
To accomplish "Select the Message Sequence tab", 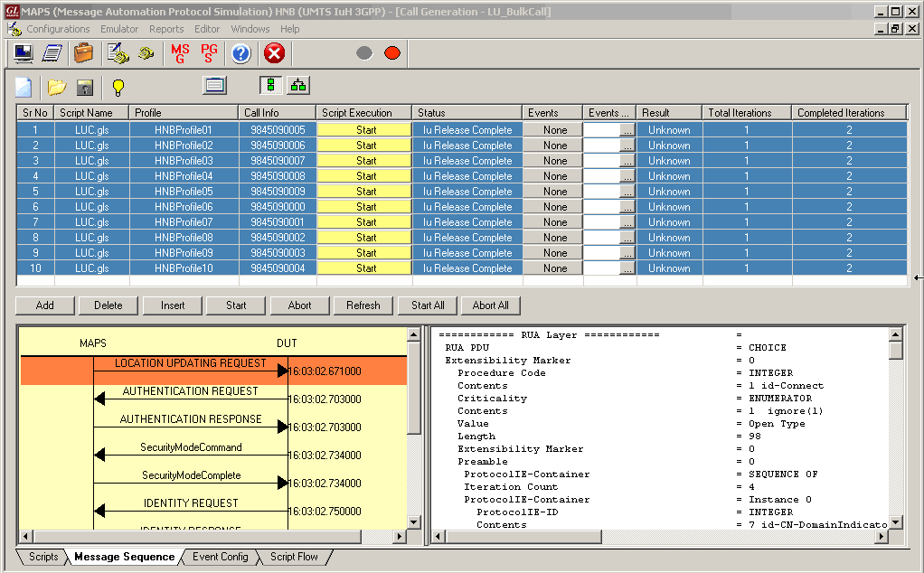I will 125,557.
